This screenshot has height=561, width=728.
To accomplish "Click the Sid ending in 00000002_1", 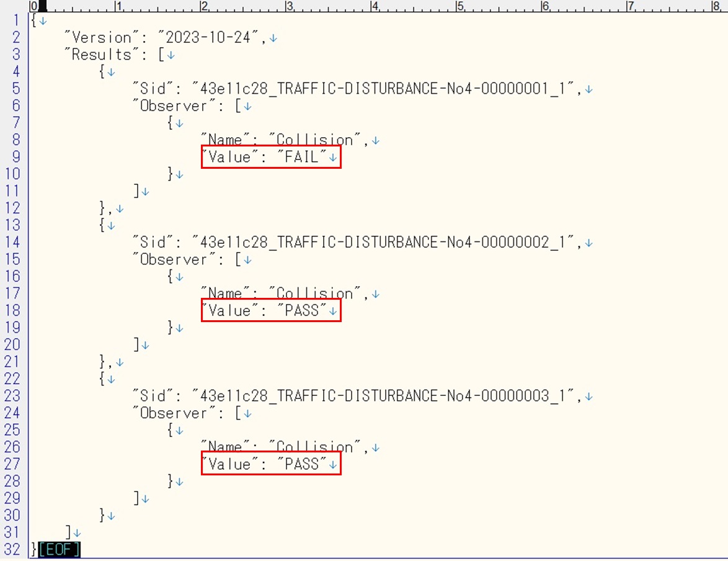I will [x=387, y=243].
